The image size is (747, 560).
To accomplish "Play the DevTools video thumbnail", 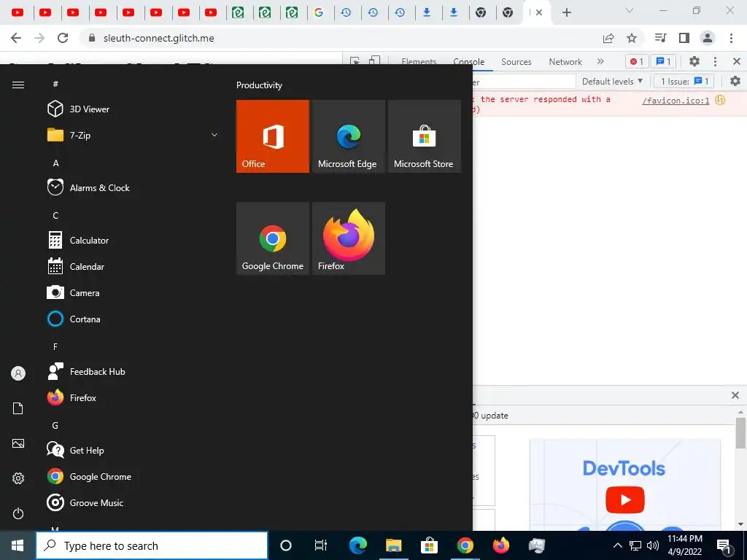I will click(x=625, y=500).
